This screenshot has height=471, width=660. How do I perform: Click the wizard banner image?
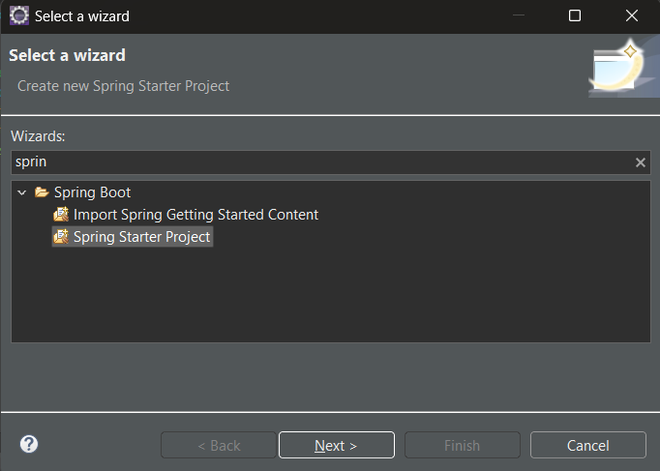pos(618,68)
